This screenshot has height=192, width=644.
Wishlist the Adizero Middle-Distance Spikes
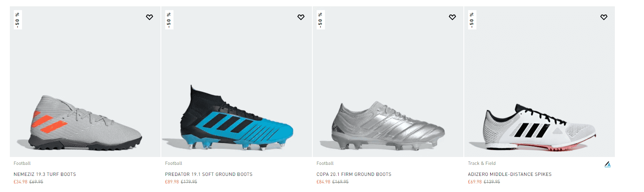click(604, 17)
